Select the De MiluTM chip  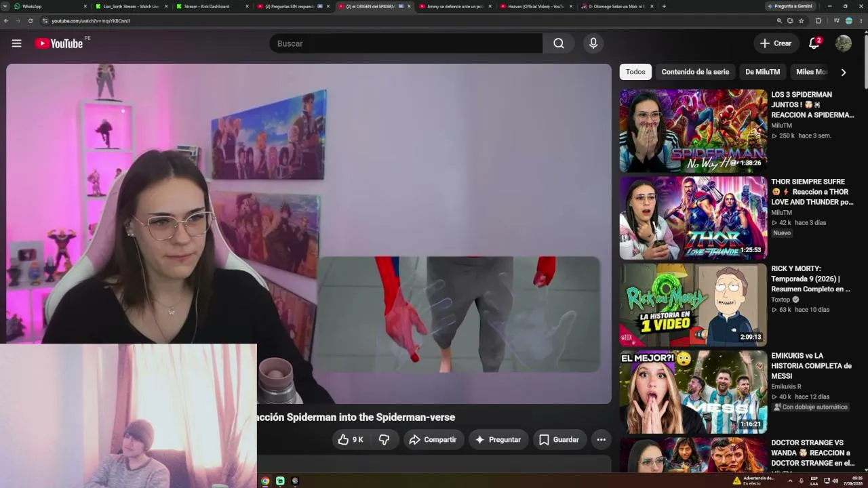point(762,72)
